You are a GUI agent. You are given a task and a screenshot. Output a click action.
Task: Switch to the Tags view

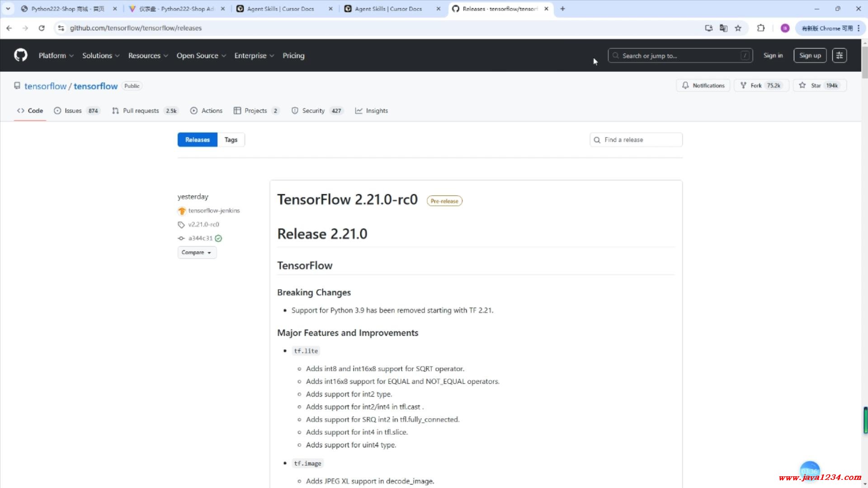(231, 140)
